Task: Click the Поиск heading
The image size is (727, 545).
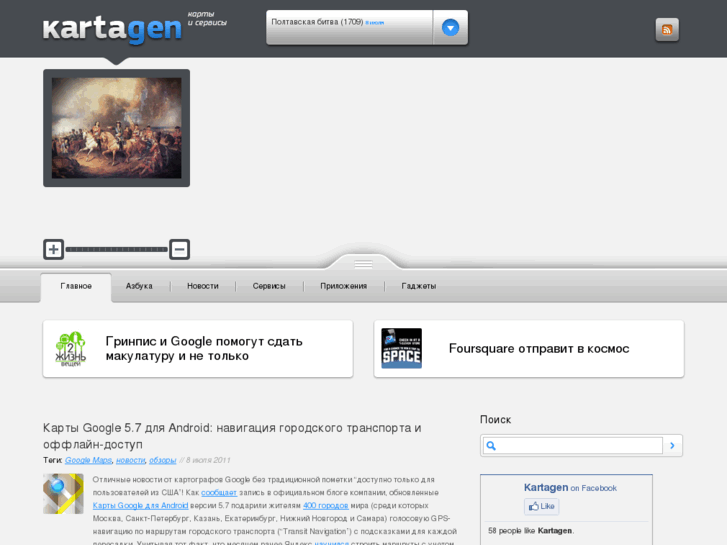Action: 495,420
